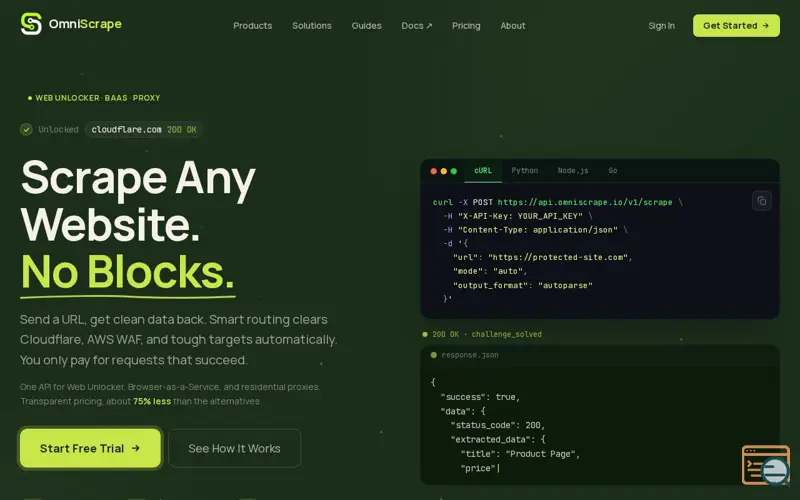The image size is (800, 500).
Task: Open the floating terminal chat widget icon
Action: point(766,465)
